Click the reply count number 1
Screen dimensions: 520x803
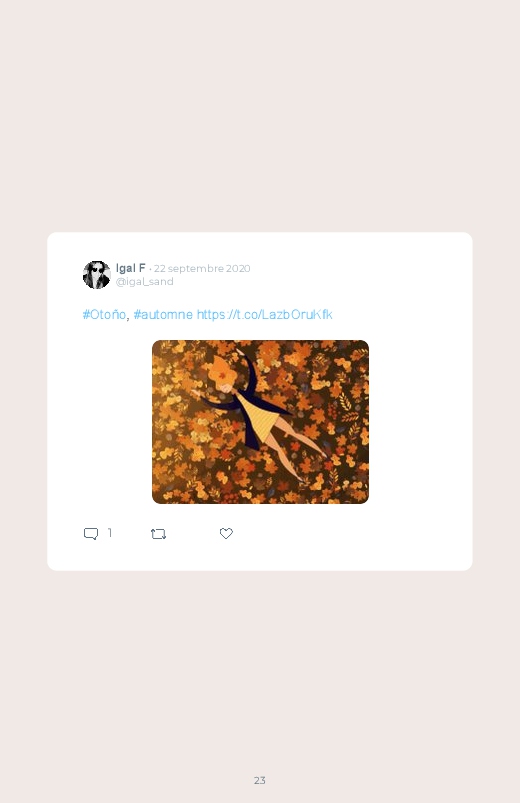click(110, 533)
